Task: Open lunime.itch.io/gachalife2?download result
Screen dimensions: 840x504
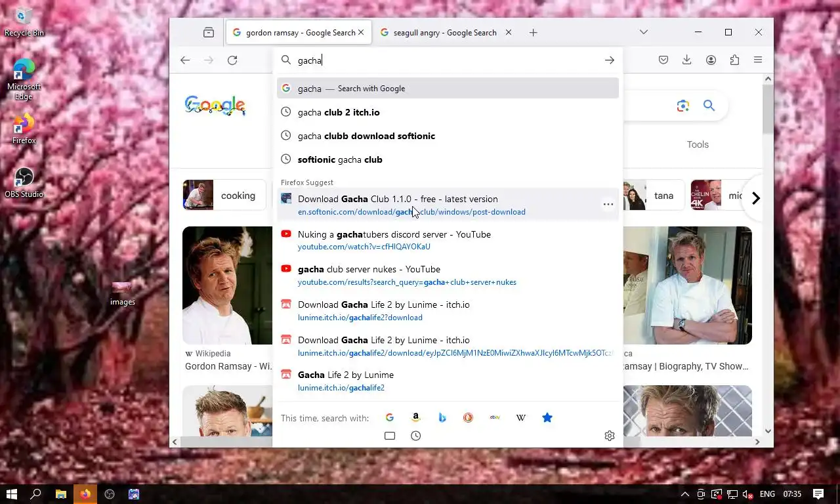Action: 448,310
